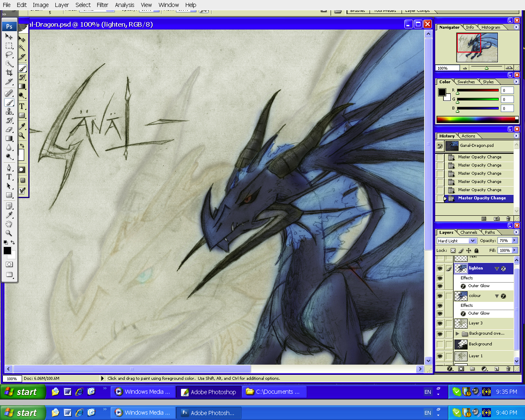
Task: Collapse effects on colour layer
Action: (x=497, y=296)
